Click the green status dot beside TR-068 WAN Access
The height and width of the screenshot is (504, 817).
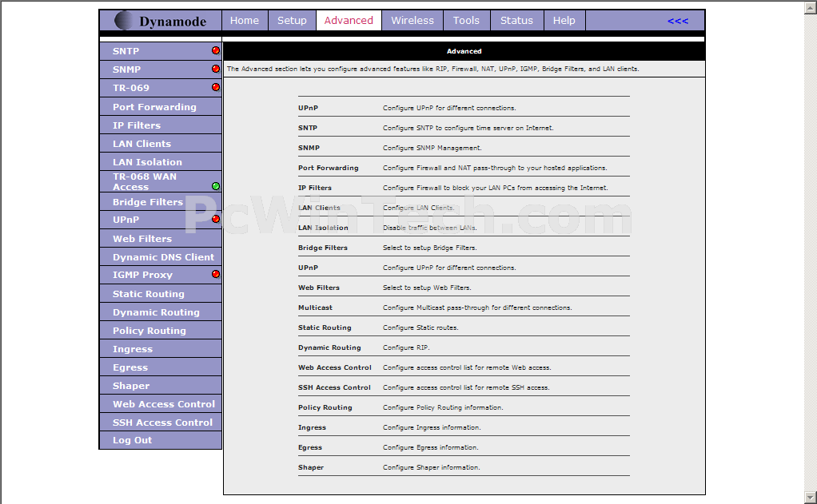point(216,186)
